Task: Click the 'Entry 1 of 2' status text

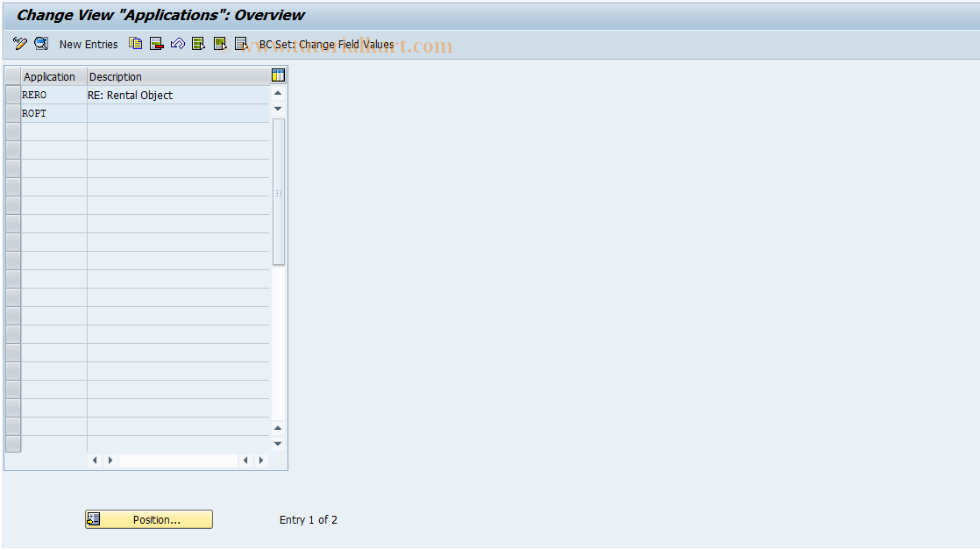Action: [309, 520]
